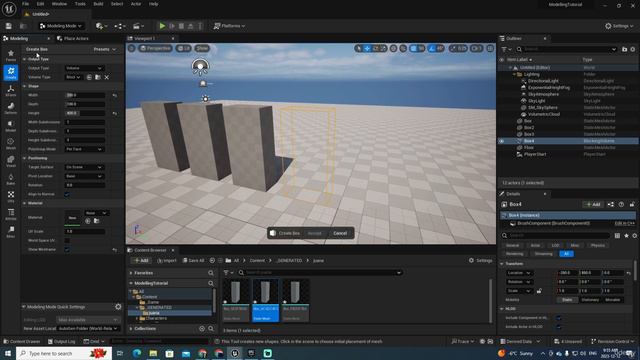Click the save level icon in toolbar
This screenshot has width=640, height=360.
pos(9,26)
